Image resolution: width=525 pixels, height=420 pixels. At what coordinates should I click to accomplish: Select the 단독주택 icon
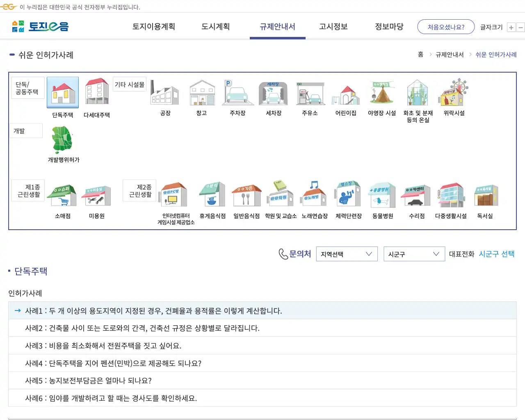[62, 94]
